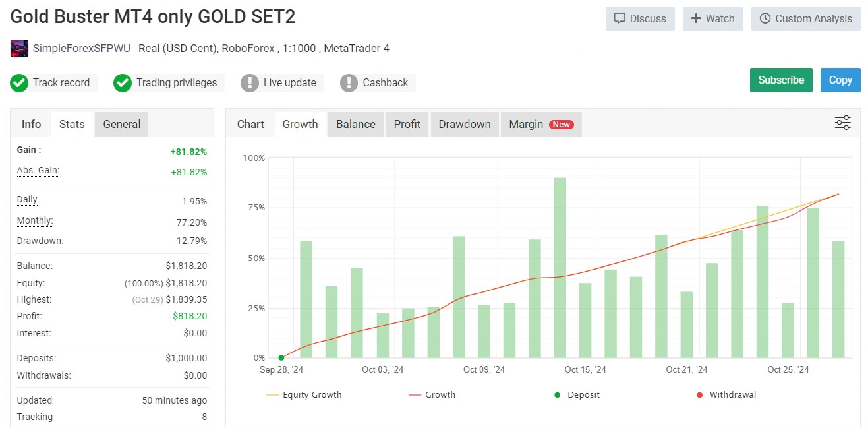Toggle Withdrawal marker in chart legend
868x428 pixels.
click(x=726, y=395)
